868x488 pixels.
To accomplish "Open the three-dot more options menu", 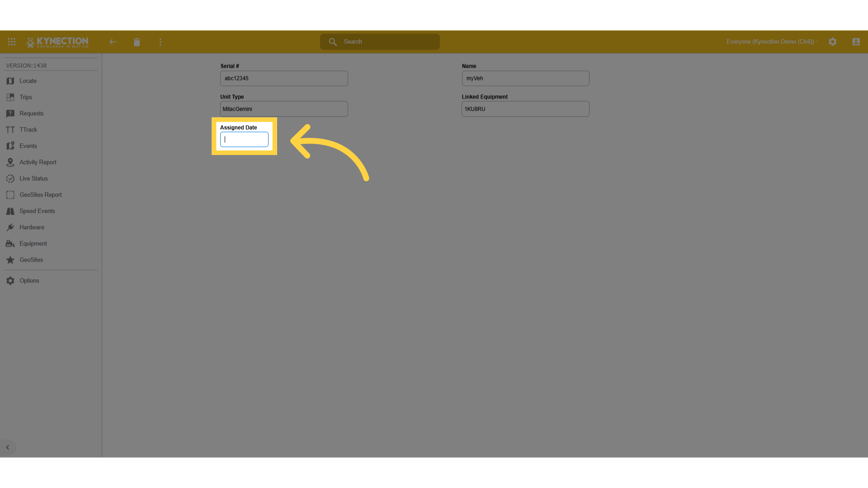I will (160, 42).
